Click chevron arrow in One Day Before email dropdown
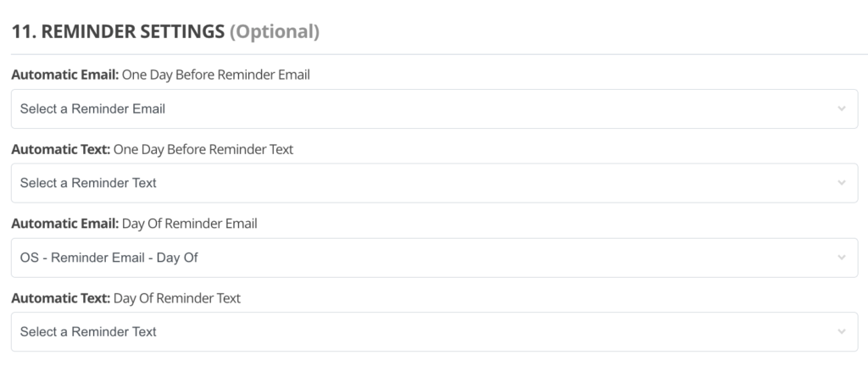 click(841, 108)
